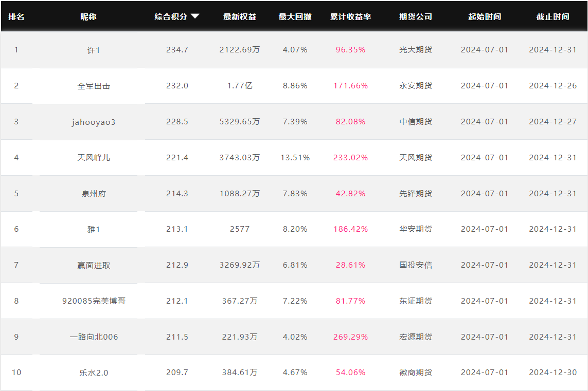Click return rate 82.08%

[351, 122]
